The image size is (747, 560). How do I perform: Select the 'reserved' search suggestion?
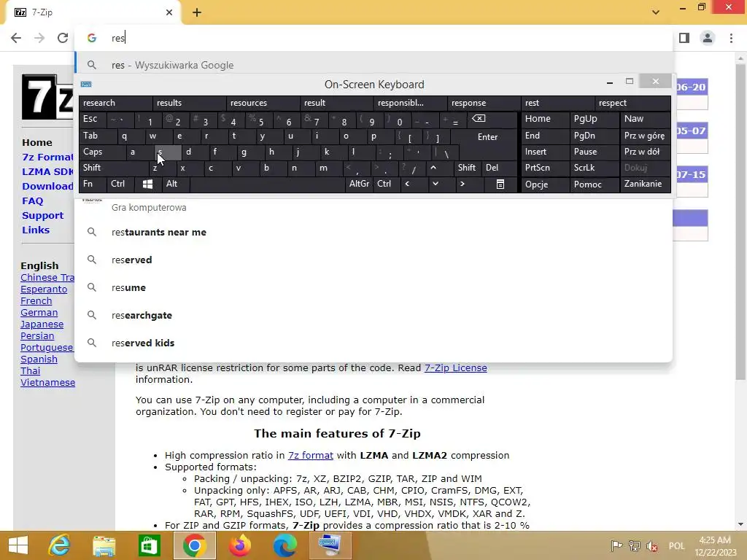pos(374,260)
